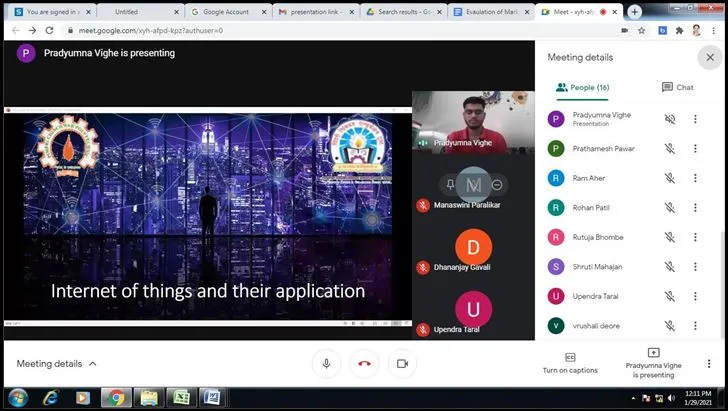This screenshot has width=728, height=411.
Task: Toggle the camera in the bottom bar
Action: [x=402, y=364]
